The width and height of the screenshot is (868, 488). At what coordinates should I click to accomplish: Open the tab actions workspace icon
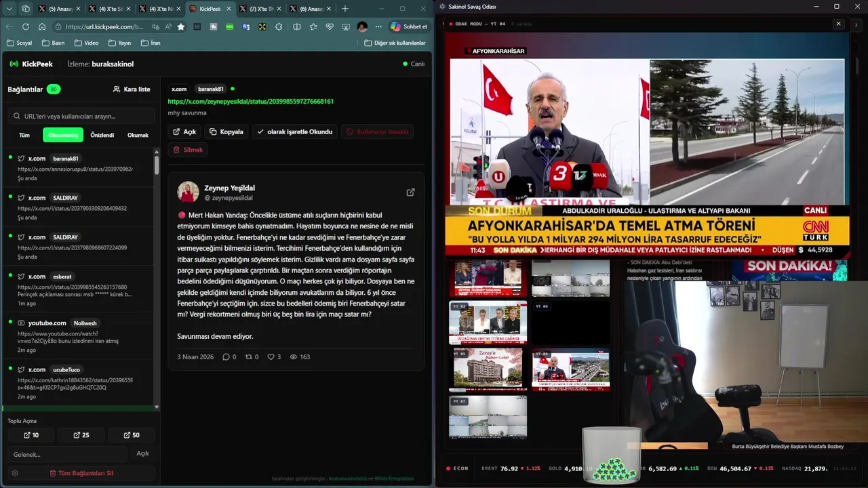tap(26, 9)
